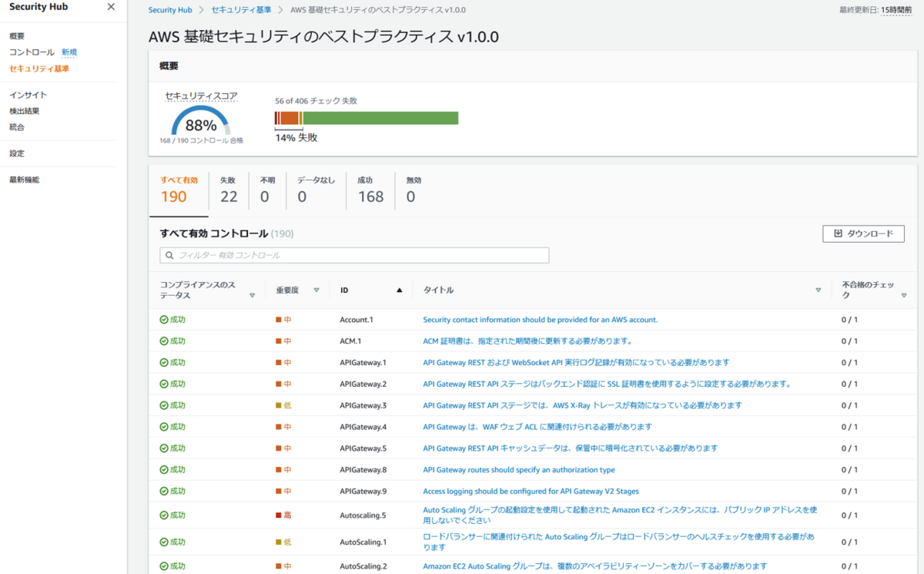Select セキュリティ基準 in the sidebar
The width and height of the screenshot is (924, 574).
pyautogui.click(x=39, y=69)
